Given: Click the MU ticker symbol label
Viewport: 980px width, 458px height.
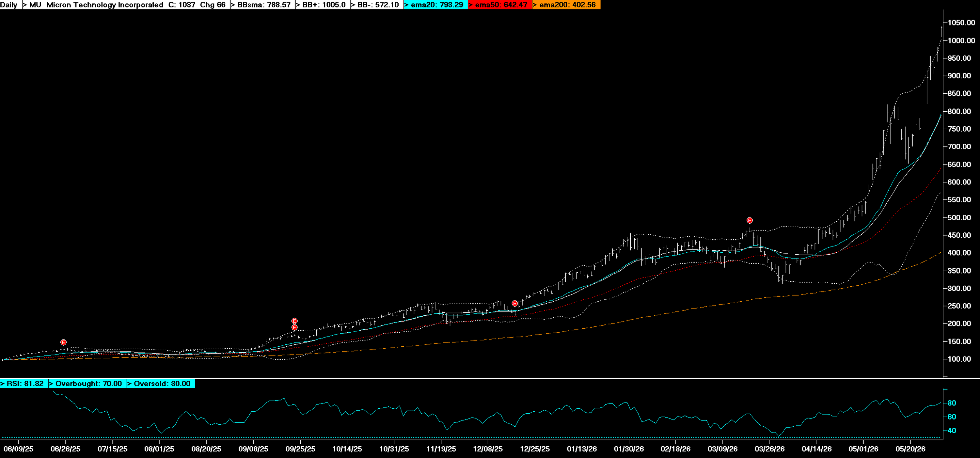Looking at the screenshot, I should (x=35, y=5).
